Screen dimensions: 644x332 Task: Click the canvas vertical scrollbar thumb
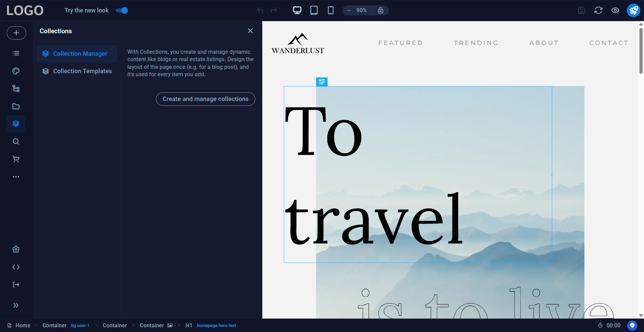pyautogui.click(x=641, y=50)
